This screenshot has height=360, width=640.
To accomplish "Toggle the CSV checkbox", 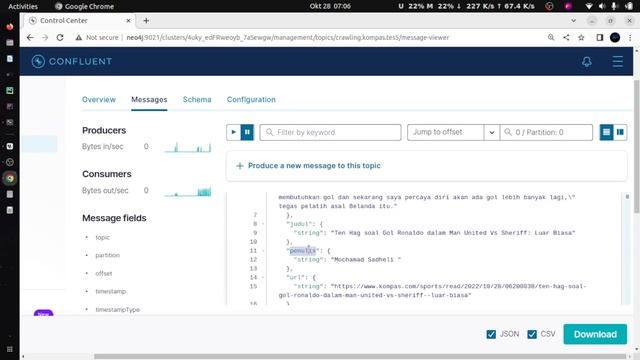I will click(x=532, y=334).
